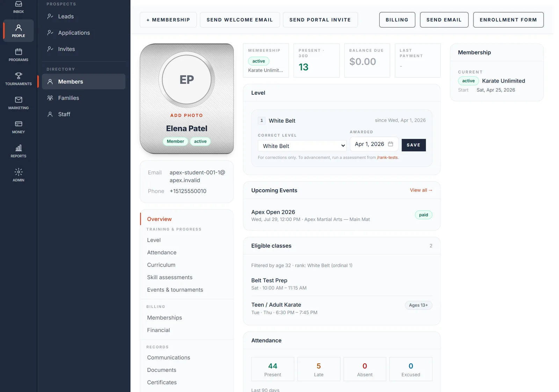Screen dimensions: 559x392
Task: Open the Tournaments trophy icon
Action: point(19,75)
